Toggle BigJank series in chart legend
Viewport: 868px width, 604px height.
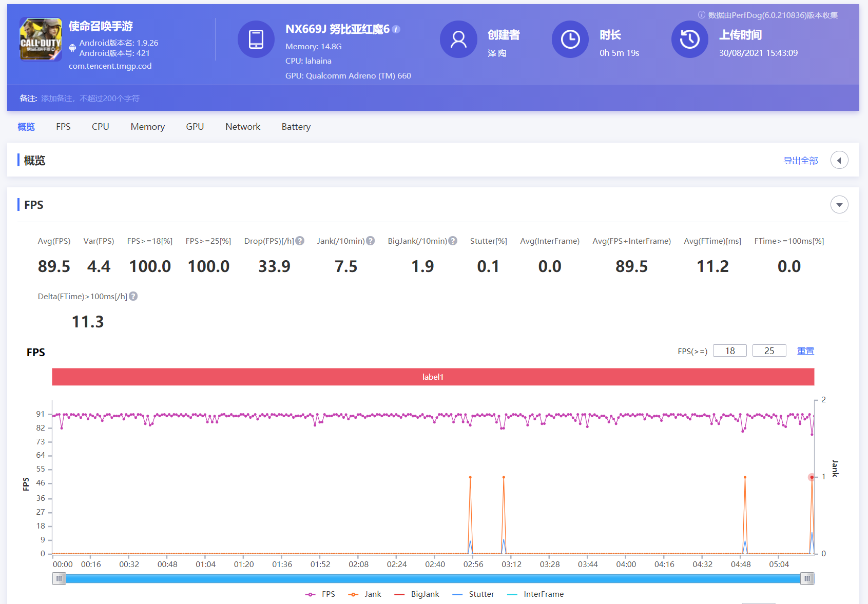tap(416, 594)
